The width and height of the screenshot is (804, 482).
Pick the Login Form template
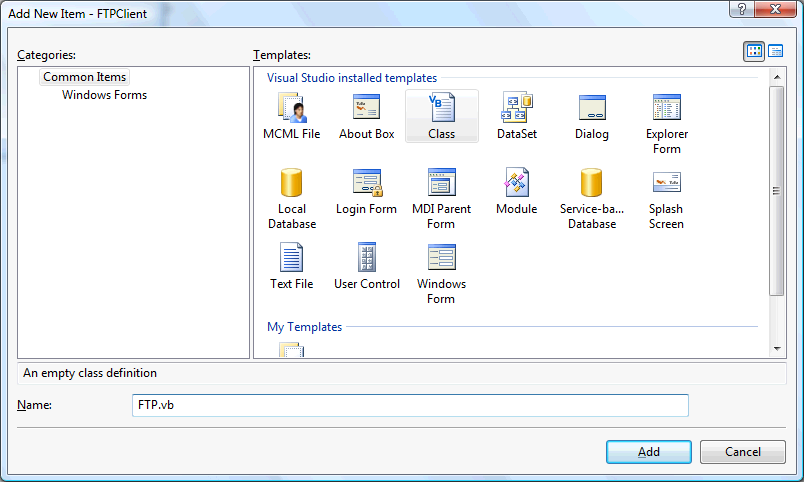[366, 191]
